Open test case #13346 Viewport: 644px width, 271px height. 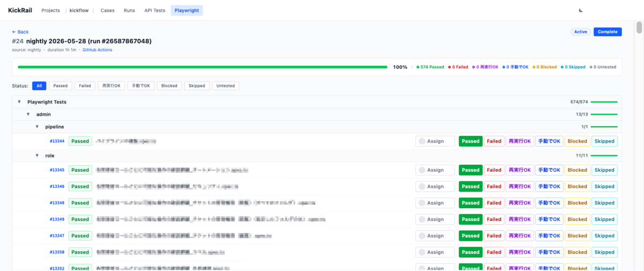(x=57, y=186)
